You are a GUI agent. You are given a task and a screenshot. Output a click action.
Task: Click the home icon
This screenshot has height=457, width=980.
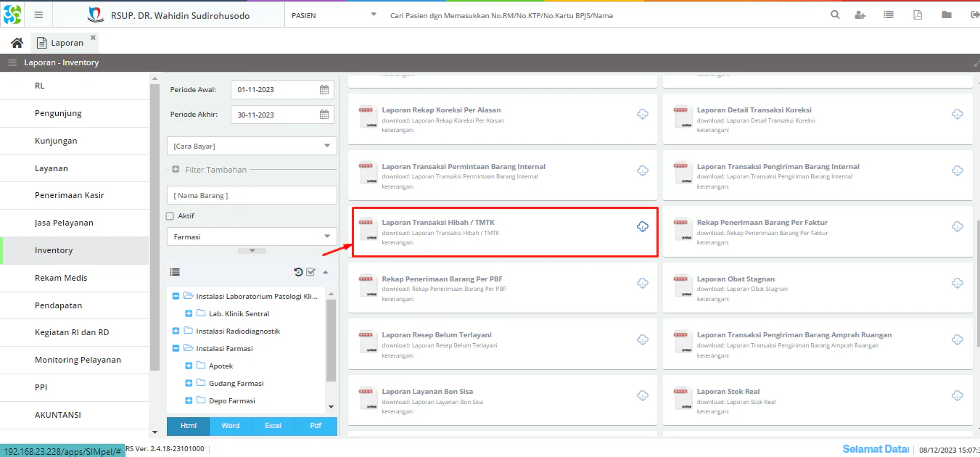[17, 43]
